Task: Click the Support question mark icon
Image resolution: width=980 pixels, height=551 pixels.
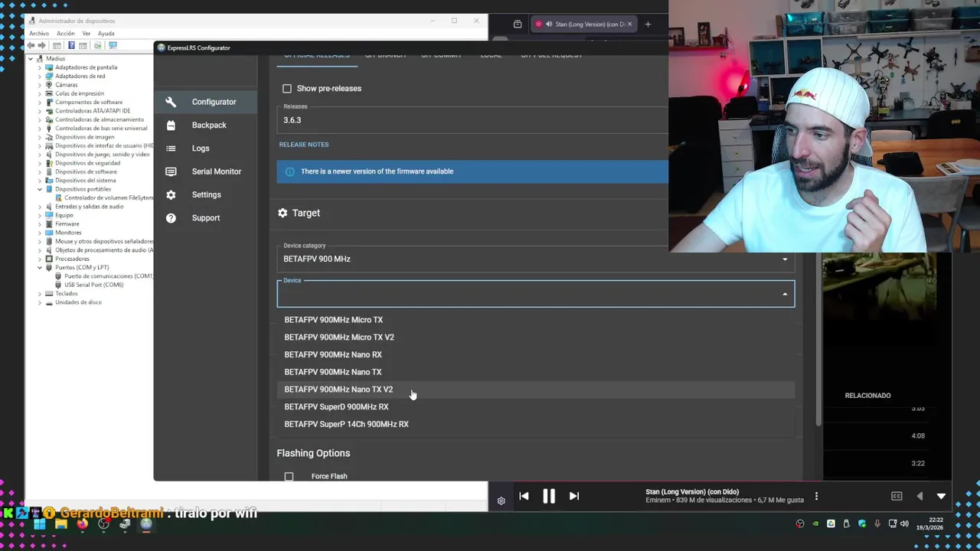Action: point(171,218)
